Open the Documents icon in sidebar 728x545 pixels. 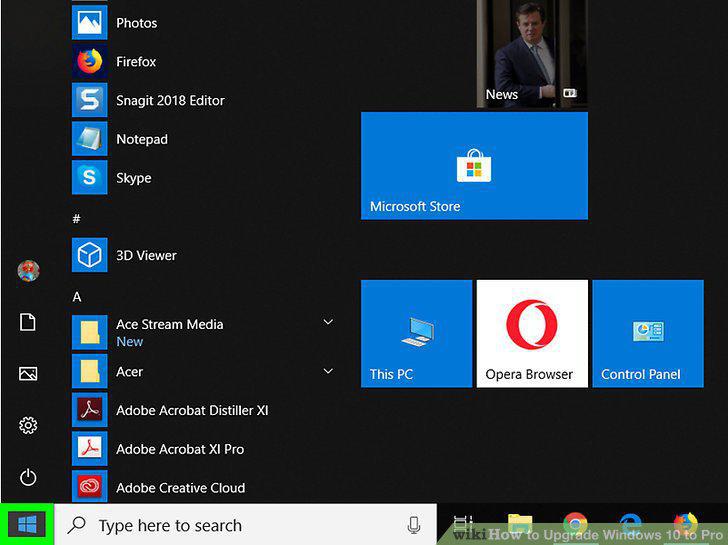coord(28,322)
